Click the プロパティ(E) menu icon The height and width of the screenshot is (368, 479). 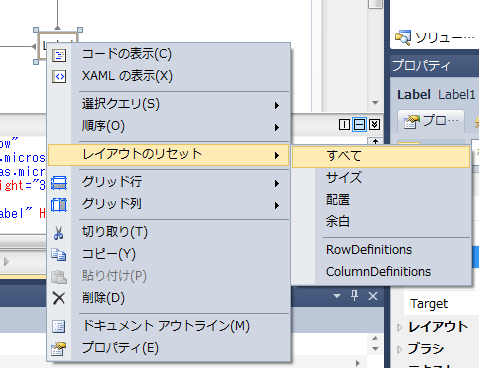[x=59, y=349]
